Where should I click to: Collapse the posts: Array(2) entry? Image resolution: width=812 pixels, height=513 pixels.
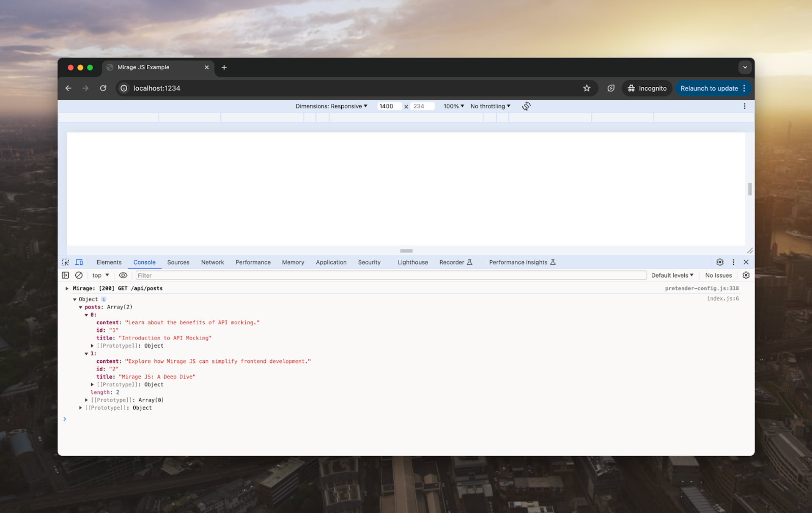click(x=81, y=307)
